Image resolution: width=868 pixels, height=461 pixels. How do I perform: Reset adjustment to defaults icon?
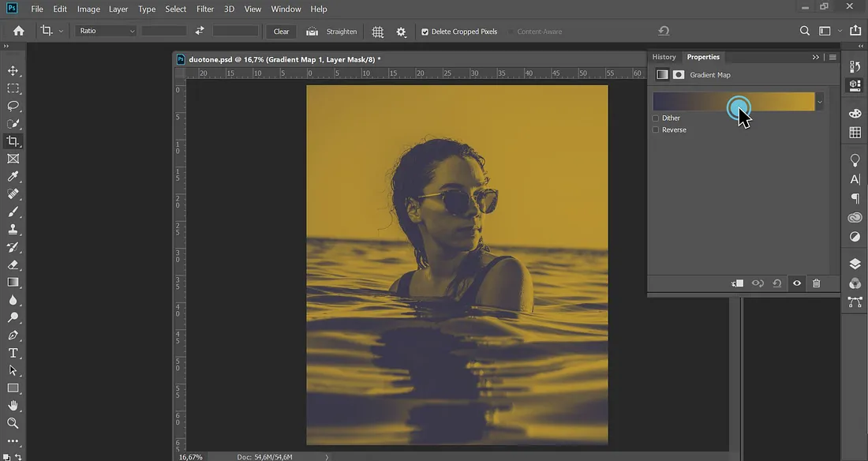point(777,283)
